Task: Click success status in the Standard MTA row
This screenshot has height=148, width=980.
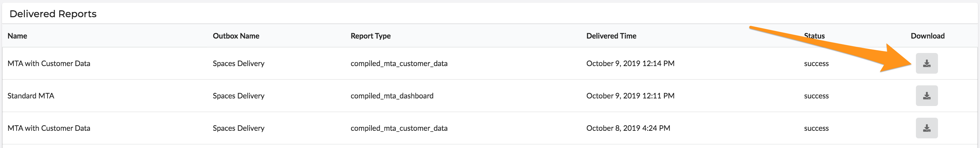Action: coord(816,96)
